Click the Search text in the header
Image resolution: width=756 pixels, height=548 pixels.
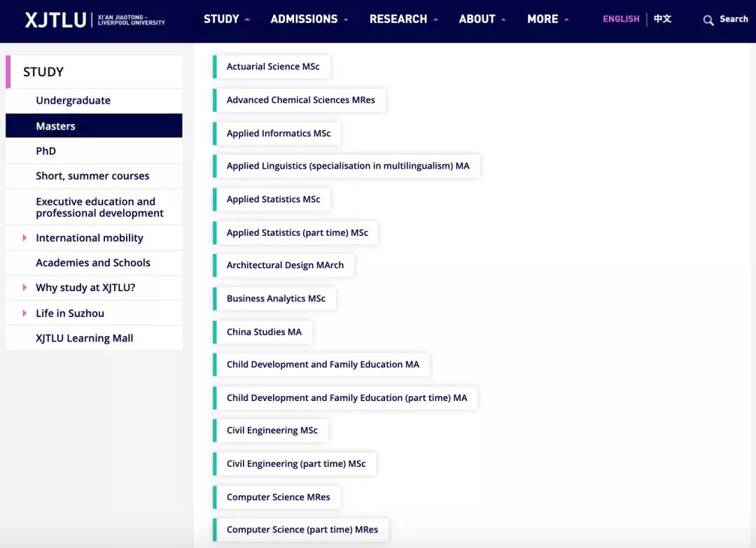734,20
